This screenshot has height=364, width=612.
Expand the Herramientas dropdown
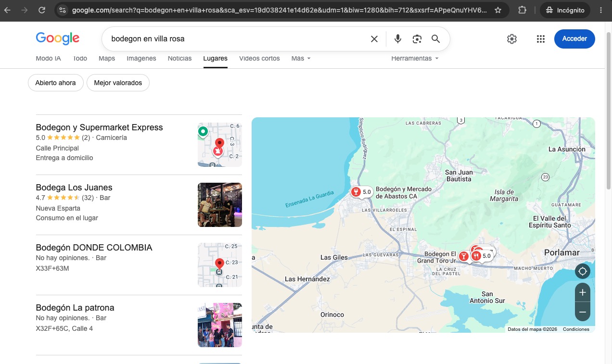coord(415,59)
